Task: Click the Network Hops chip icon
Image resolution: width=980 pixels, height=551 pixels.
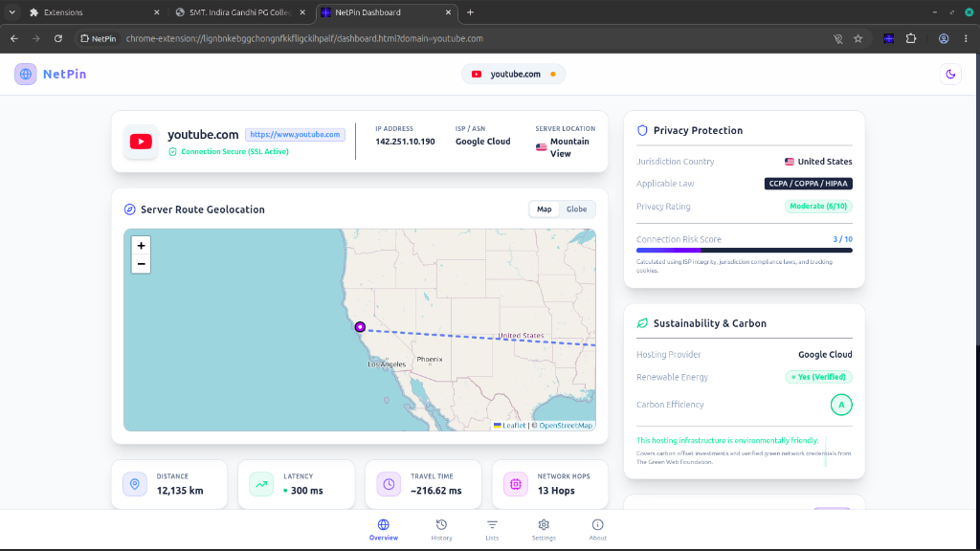Action: coord(516,484)
